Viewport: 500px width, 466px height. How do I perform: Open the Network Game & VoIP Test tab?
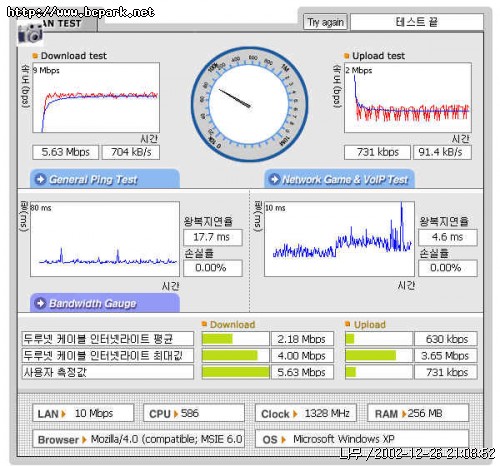(x=339, y=179)
